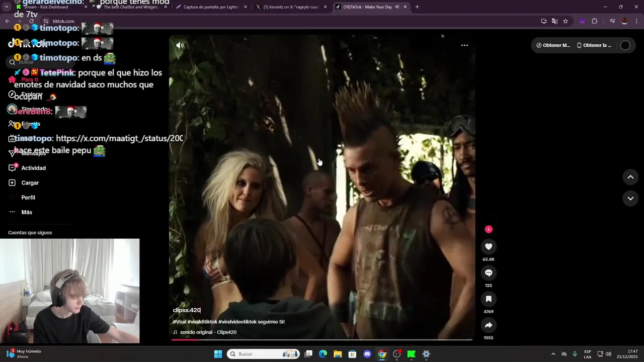Open the browser extensions puzzle icon
The width and height of the screenshot is (644, 362).
tap(595, 21)
